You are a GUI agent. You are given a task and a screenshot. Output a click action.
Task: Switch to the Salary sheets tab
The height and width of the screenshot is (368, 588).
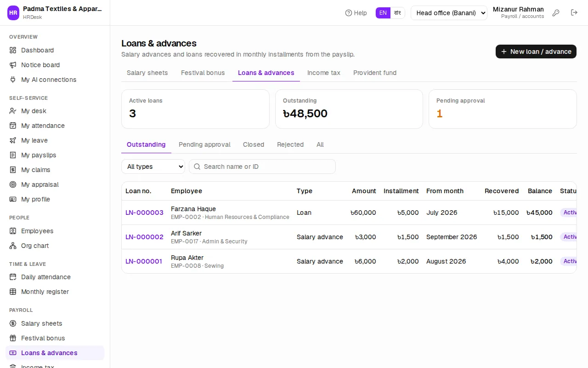click(x=147, y=73)
